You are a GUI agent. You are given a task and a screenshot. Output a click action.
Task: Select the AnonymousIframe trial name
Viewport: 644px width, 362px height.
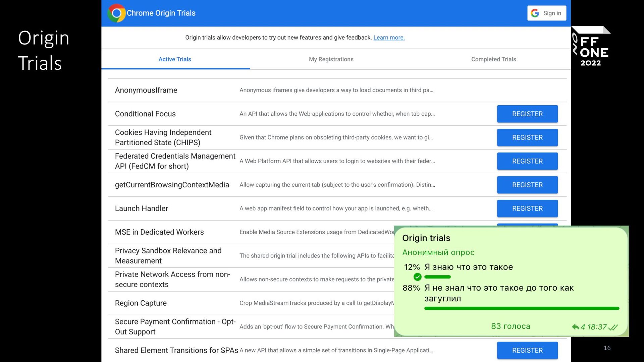click(146, 90)
